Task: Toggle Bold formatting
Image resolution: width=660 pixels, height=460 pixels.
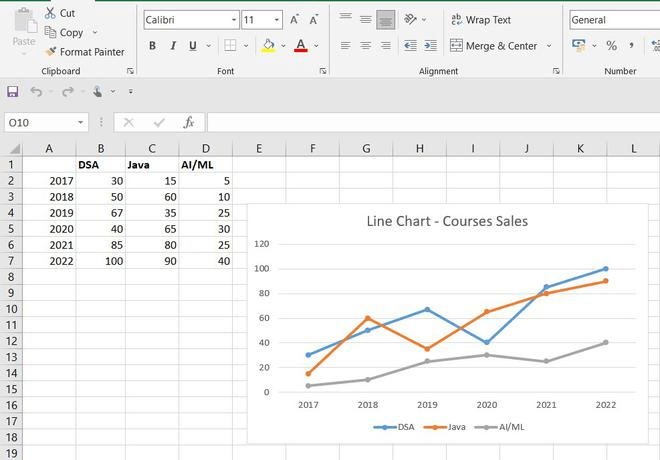Action: (x=152, y=45)
